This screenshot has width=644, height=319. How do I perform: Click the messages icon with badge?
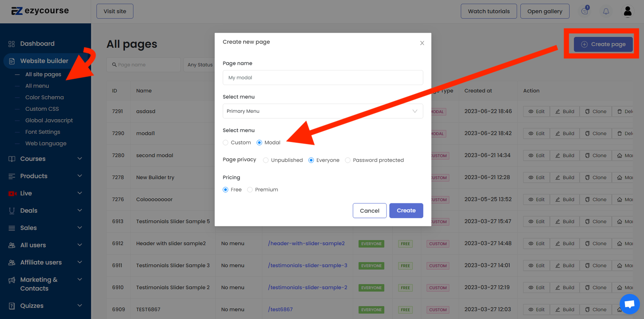585,11
